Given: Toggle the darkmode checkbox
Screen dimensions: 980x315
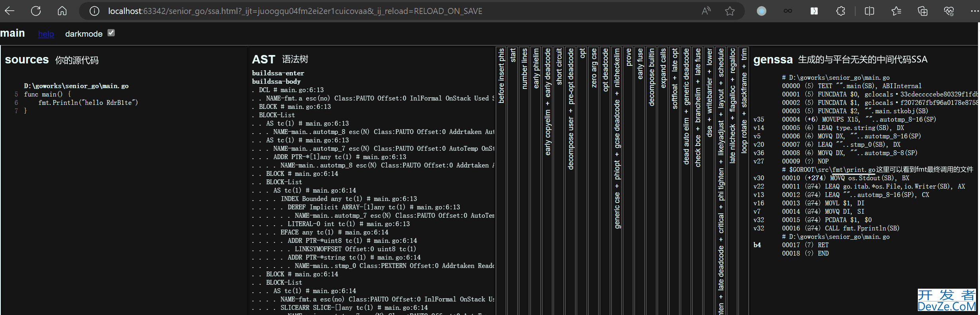Looking at the screenshot, I should pos(111,33).
